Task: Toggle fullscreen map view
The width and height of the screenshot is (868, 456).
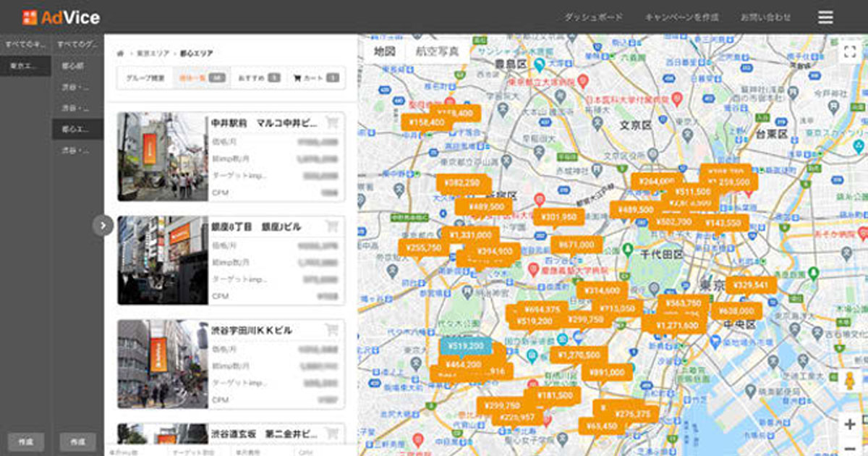Action: coord(849,51)
